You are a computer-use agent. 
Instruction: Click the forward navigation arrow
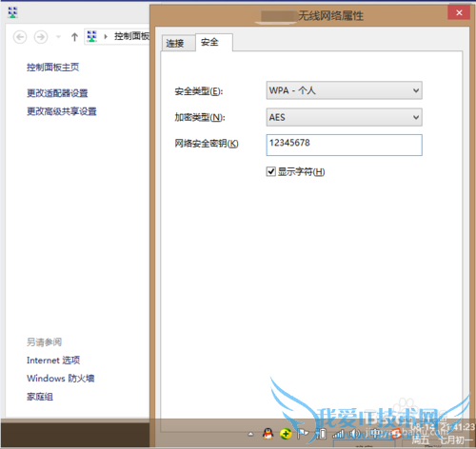(x=41, y=37)
